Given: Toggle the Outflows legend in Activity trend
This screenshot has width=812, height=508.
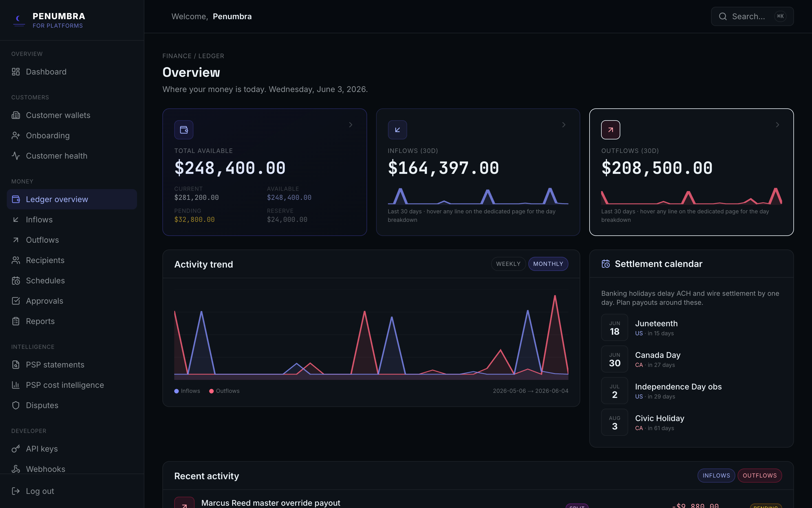Looking at the screenshot, I should (224, 391).
